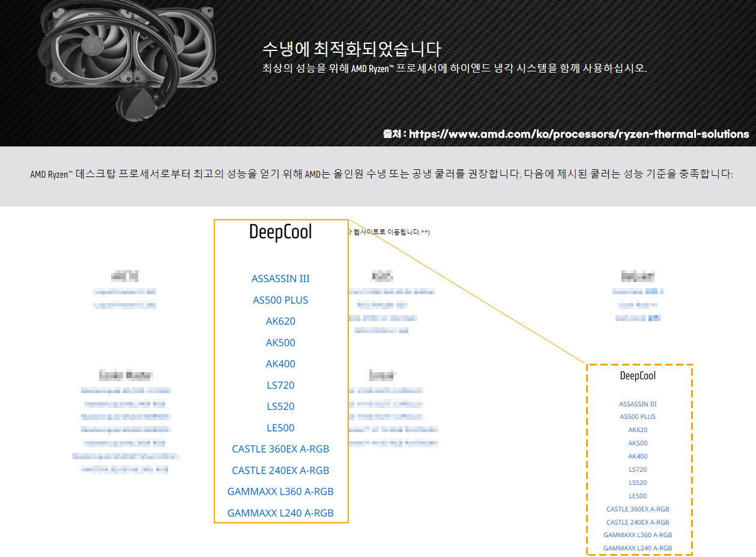
Task: Select AK500 link in small dashed DeepCool list
Action: tap(638, 443)
